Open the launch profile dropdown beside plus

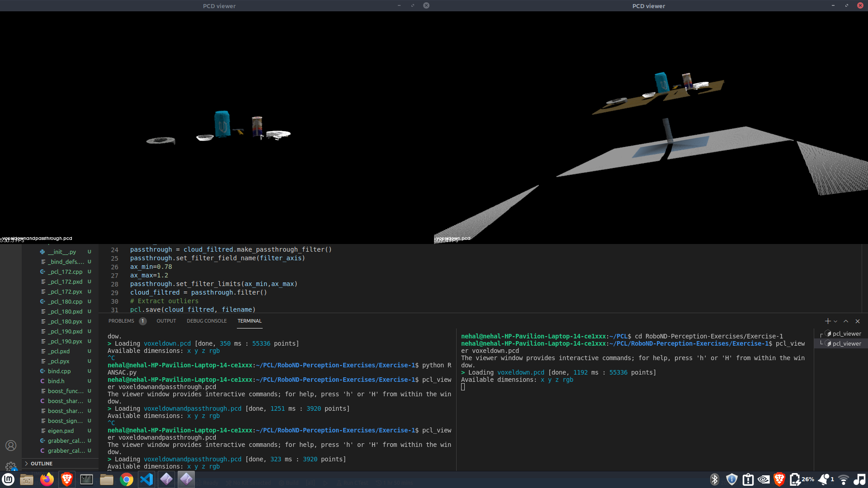tap(835, 321)
